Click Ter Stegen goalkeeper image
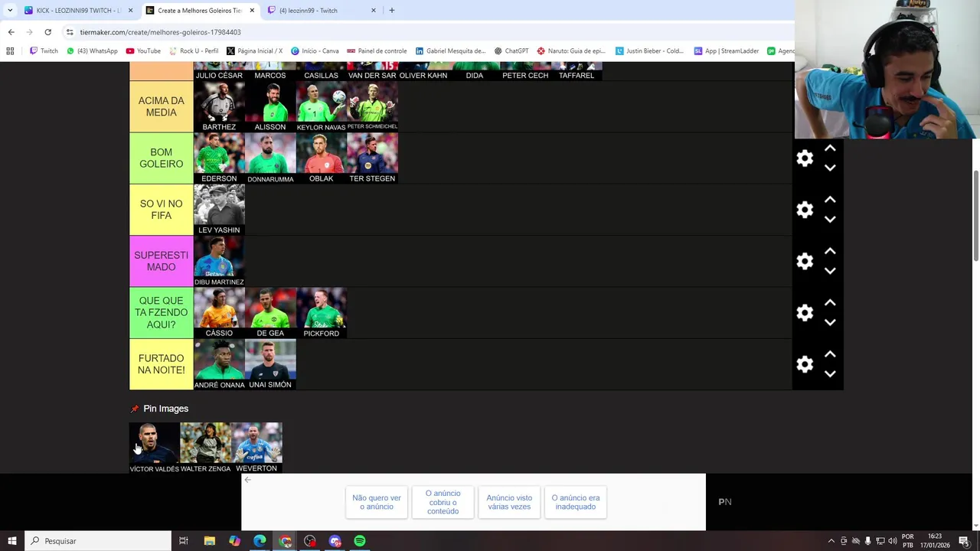 click(x=372, y=158)
